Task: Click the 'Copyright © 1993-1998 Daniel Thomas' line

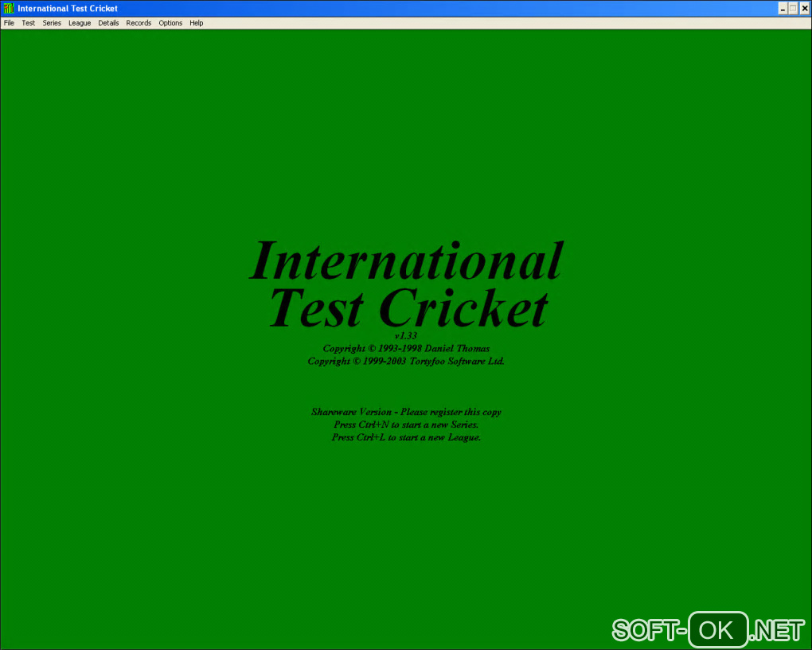Action: (x=406, y=348)
